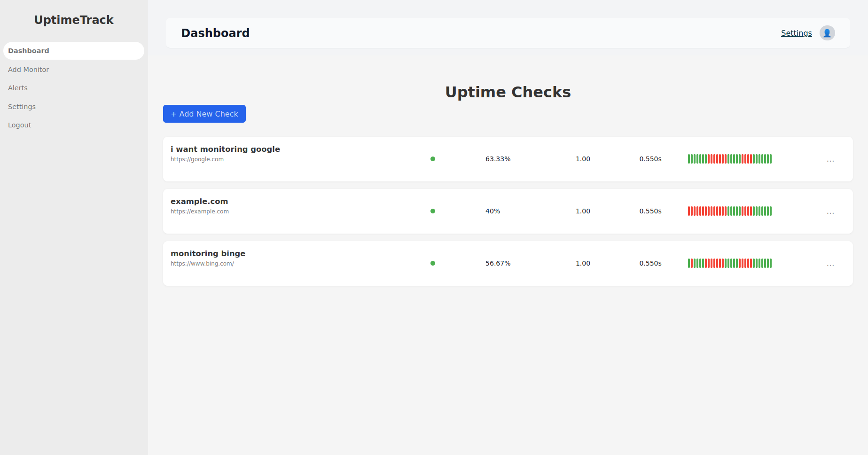868x455 pixels.
Task: Open the three-dot menu on monitoring binge row
Action: tap(830, 264)
